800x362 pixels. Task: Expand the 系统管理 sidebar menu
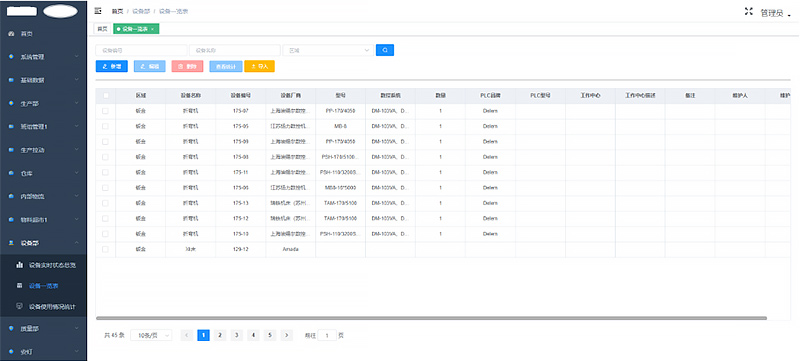43,57
